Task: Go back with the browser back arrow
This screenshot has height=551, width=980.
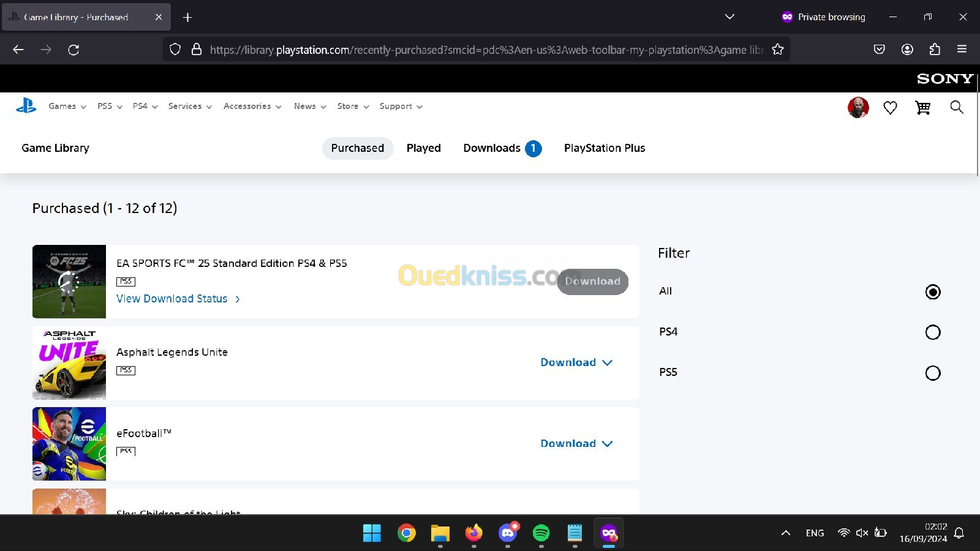Action: pyautogui.click(x=18, y=50)
